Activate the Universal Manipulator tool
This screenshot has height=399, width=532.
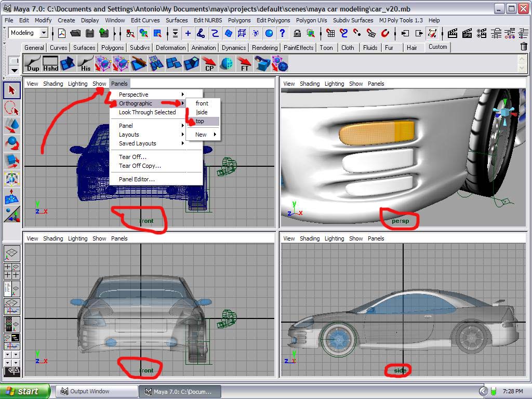tap(12, 178)
